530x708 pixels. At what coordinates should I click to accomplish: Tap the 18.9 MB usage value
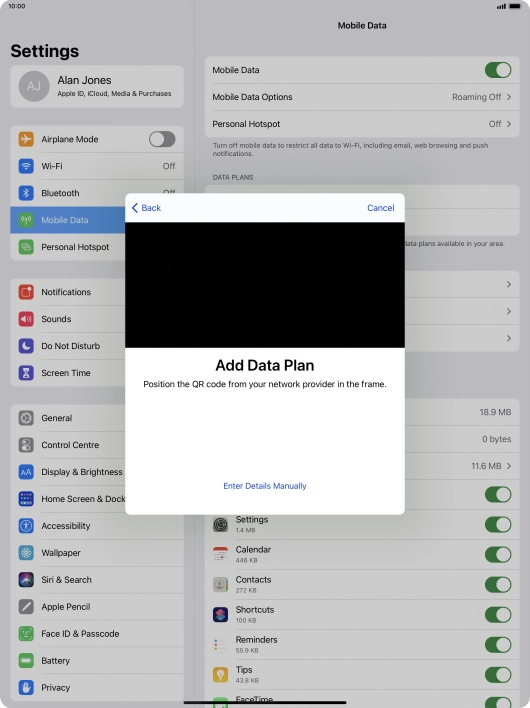pos(495,412)
